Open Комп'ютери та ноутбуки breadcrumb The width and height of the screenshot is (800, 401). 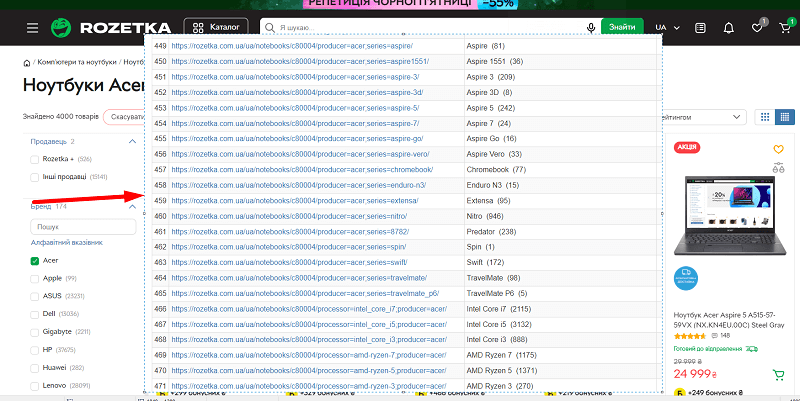pos(77,63)
